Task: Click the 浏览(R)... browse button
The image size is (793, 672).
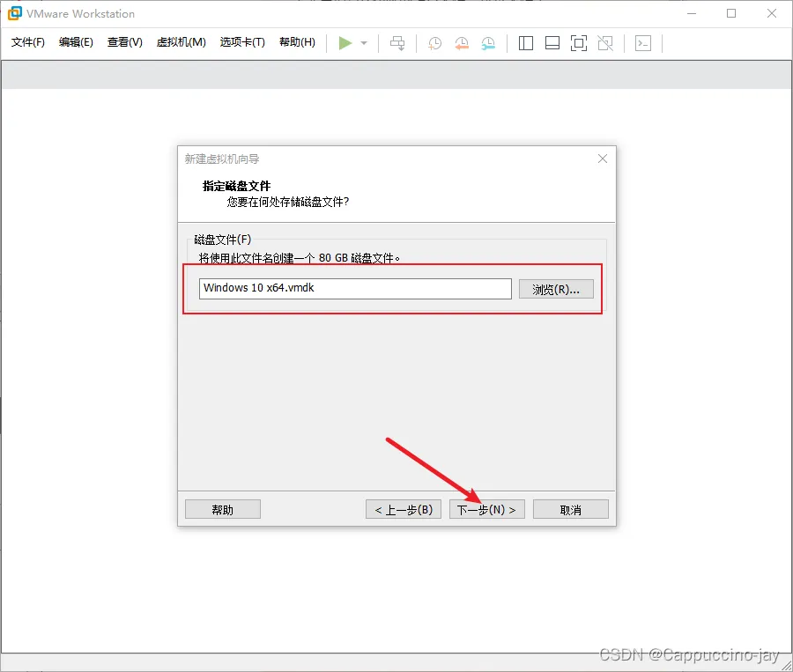Action: tap(556, 289)
